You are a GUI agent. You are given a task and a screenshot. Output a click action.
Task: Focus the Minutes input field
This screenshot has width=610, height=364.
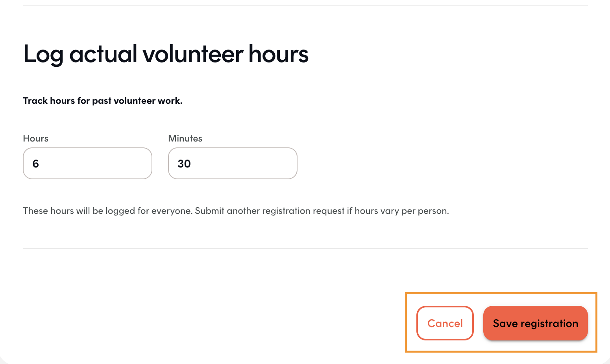pyautogui.click(x=233, y=163)
